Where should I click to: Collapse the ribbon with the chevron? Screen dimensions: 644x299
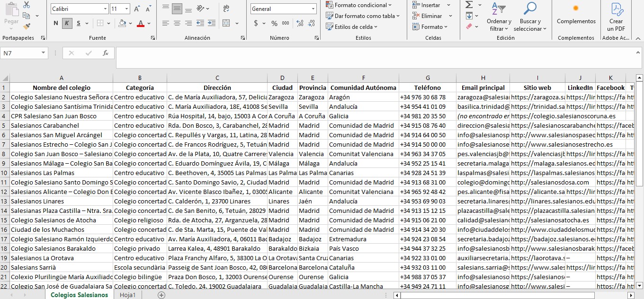coord(638,38)
